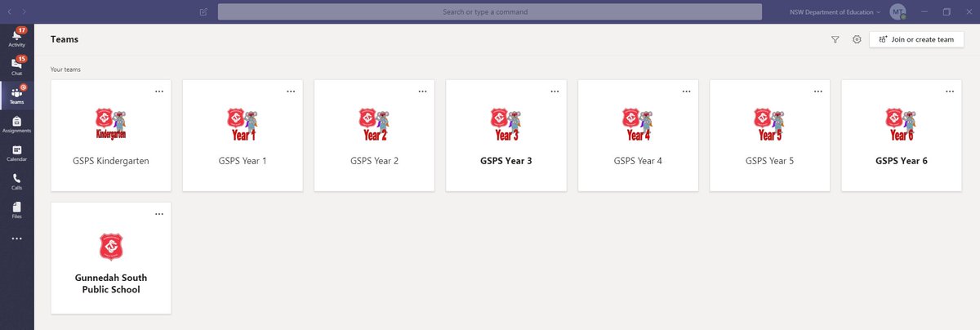Start a new chat with compose icon
This screenshot has width=980, height=330.
point(203,12)
